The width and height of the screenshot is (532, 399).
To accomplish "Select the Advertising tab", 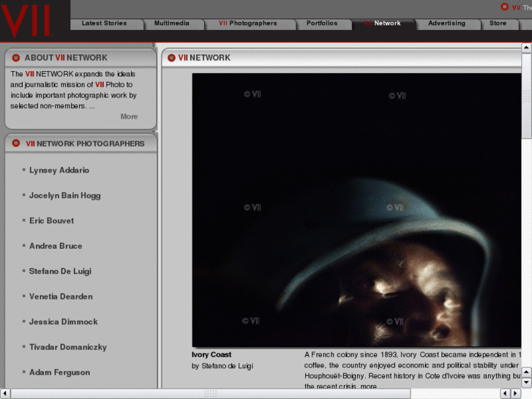I will point(446,23).
